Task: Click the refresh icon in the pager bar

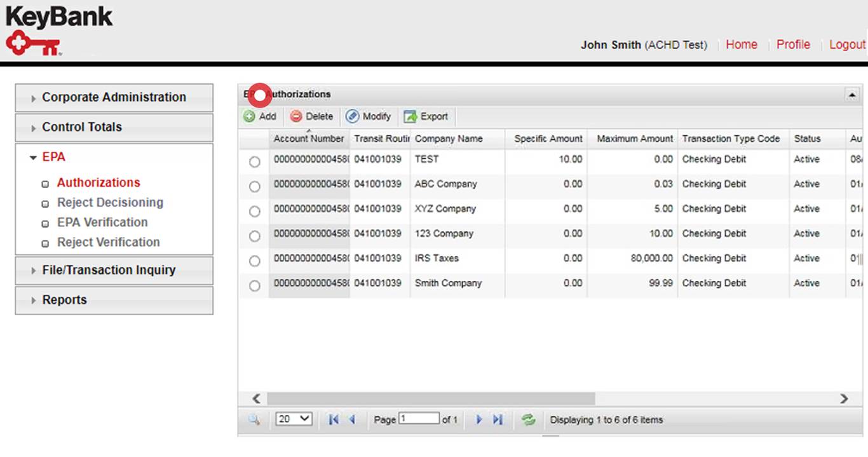Action: [528, 419]
